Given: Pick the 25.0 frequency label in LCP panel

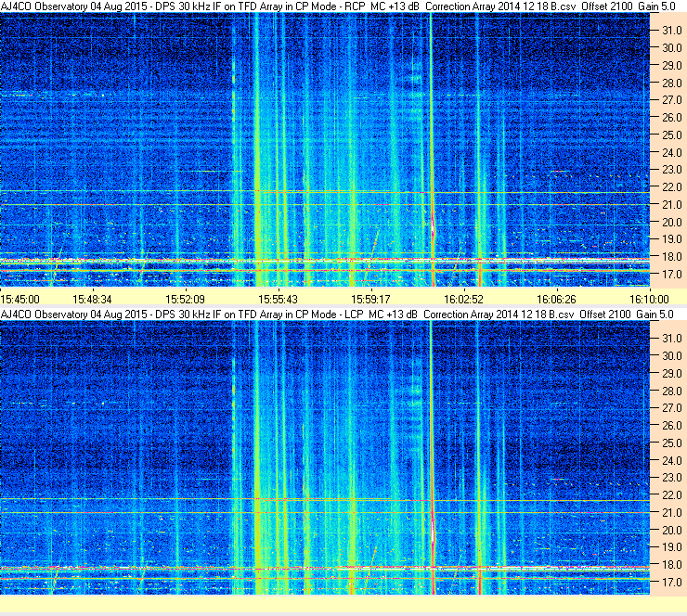Looking at the screenshot, I should tap(671, 443).
